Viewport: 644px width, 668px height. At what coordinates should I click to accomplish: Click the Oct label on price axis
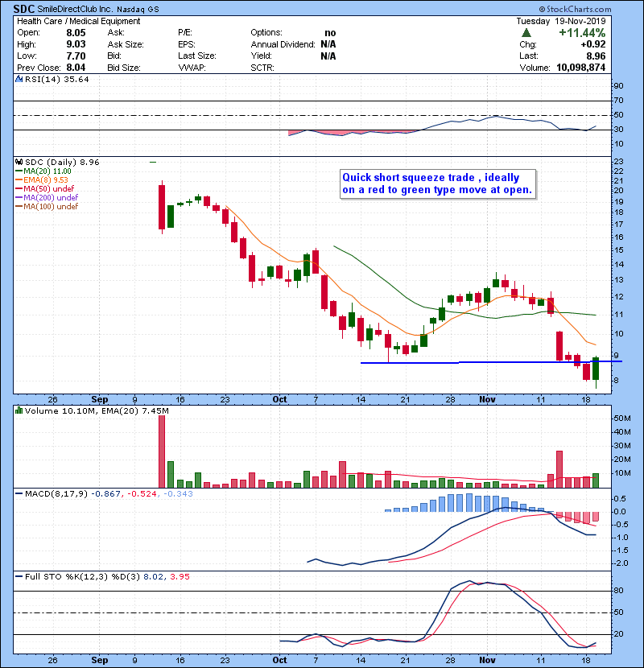point(279,399)
